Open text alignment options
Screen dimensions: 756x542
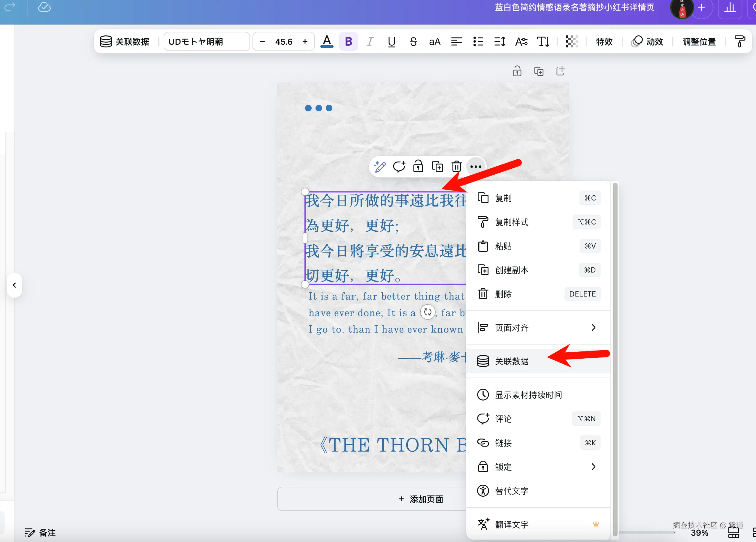coord(456,42)
